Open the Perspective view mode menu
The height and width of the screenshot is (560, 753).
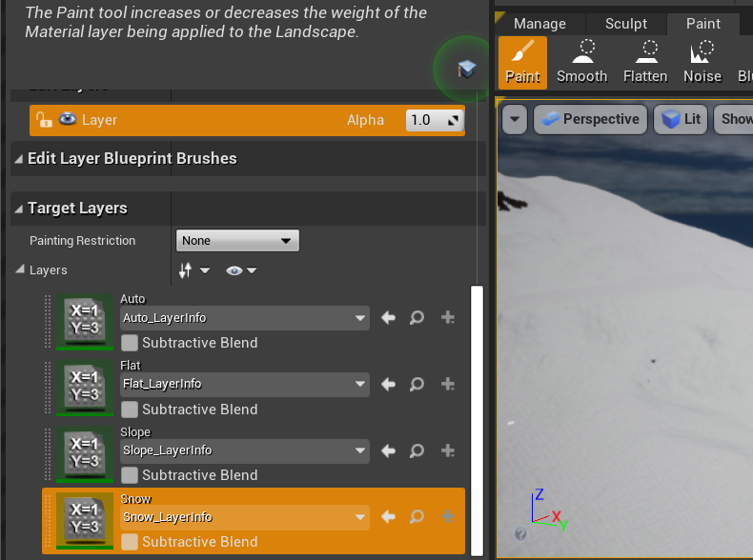(590, 119)
